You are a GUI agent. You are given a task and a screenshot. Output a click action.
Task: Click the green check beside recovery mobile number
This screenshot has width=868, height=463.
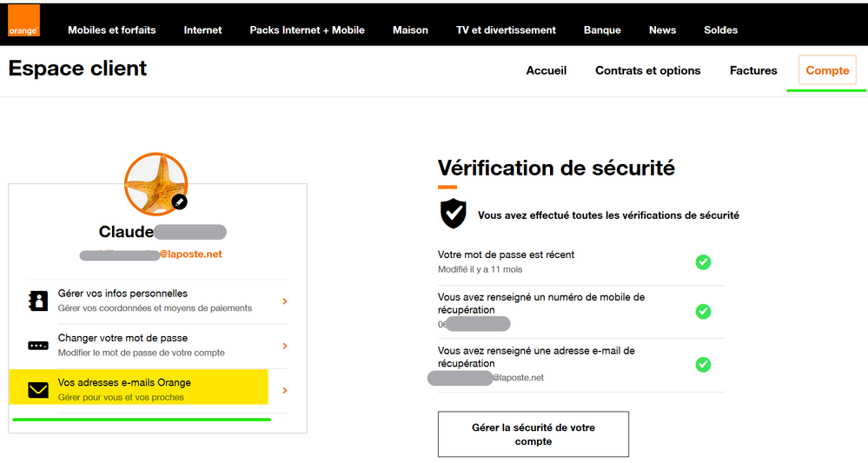pyautogui.click(x=703, y=311)
